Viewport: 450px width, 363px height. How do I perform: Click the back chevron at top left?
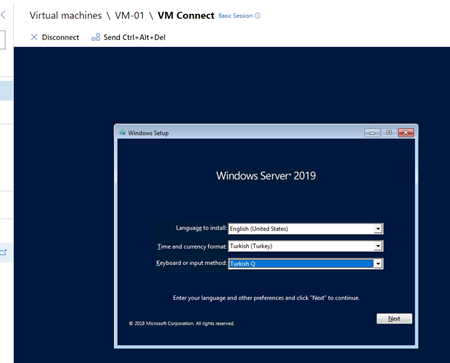(x=3, y=15)
